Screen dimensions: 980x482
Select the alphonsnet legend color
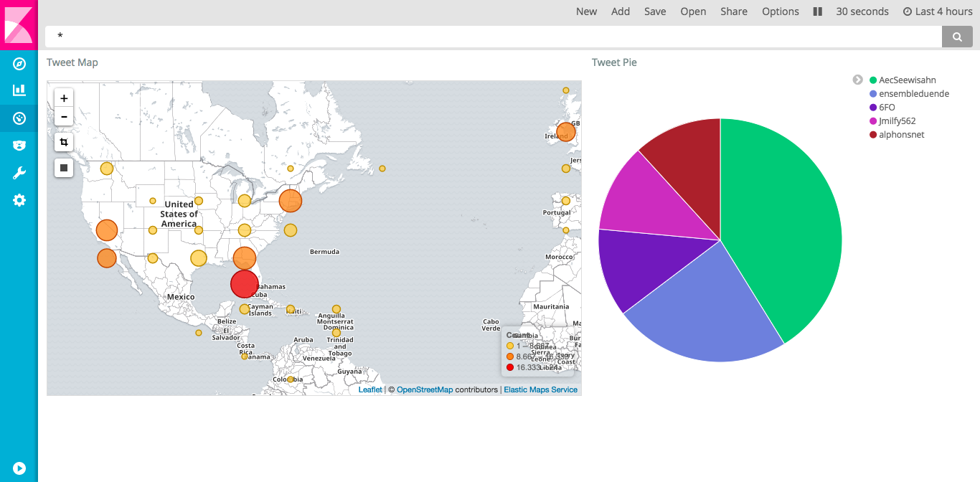pos(873,135)
